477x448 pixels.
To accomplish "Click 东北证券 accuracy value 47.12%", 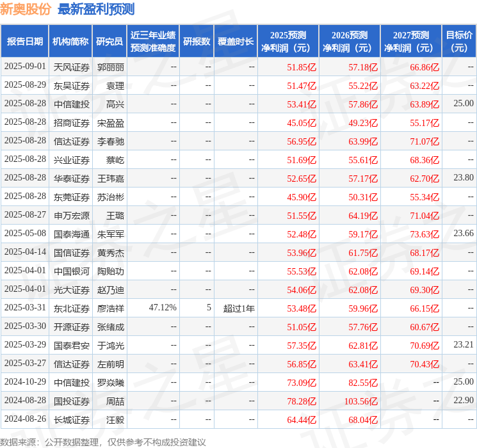I will pyautogui.click(x=163, y=307).
